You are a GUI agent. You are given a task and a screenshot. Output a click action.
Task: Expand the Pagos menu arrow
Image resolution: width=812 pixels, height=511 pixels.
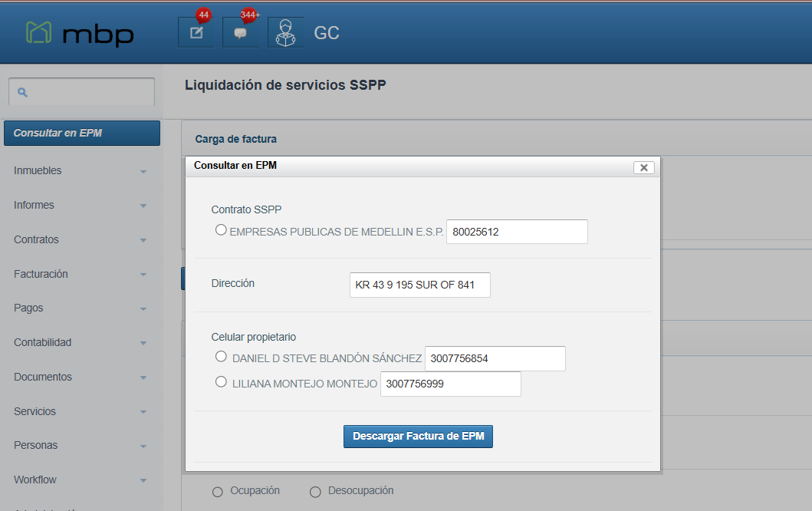pyautogui.click(x=143, y=309)
